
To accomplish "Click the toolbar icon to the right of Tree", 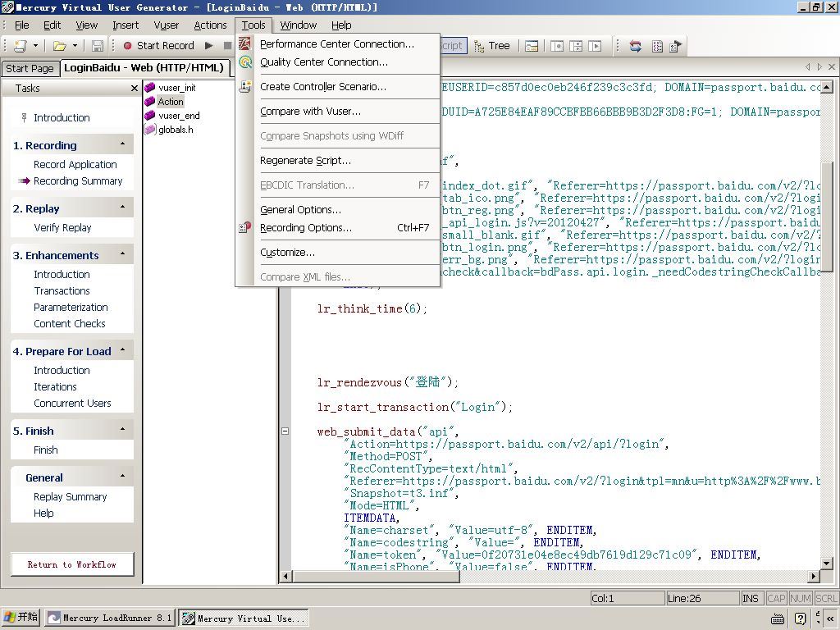I will 532,46.
